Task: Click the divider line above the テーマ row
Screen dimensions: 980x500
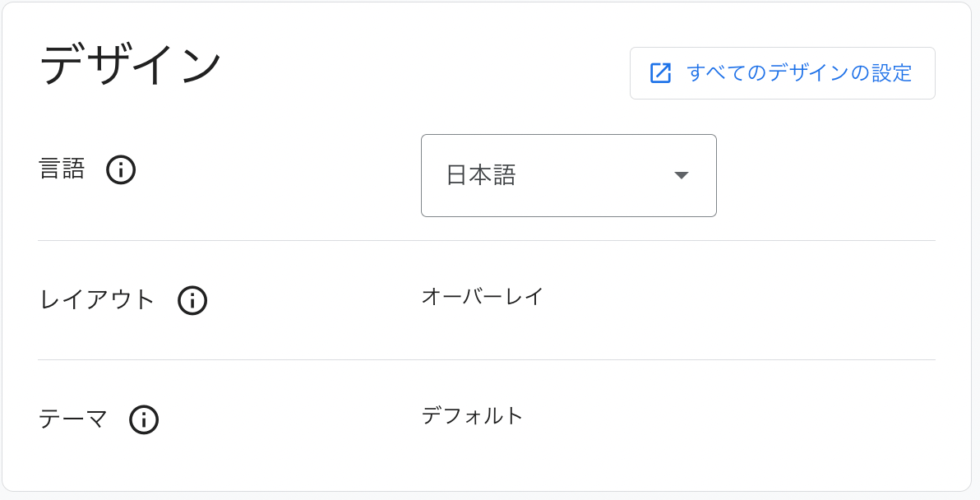Action: (486, 360)
